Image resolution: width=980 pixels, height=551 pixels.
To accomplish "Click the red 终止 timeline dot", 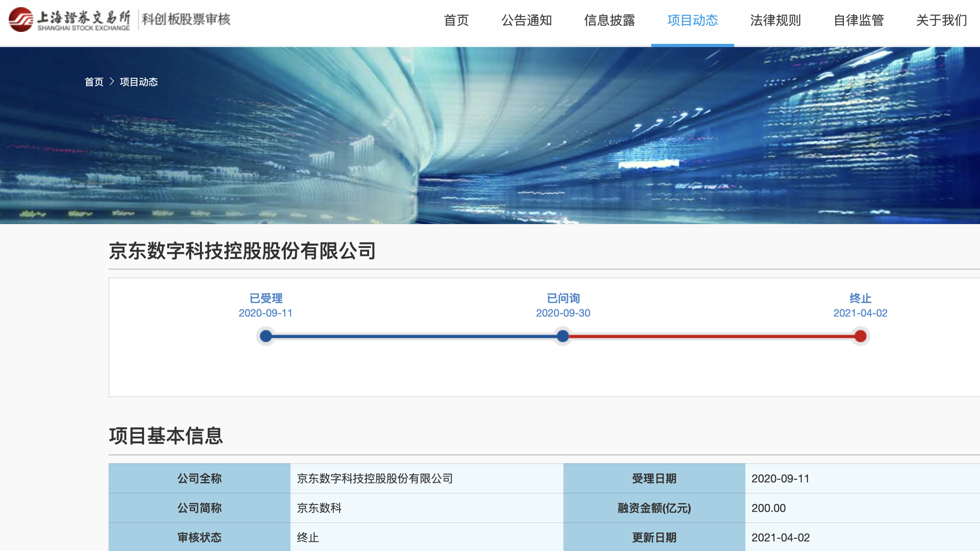I will (x=860, y=336).
